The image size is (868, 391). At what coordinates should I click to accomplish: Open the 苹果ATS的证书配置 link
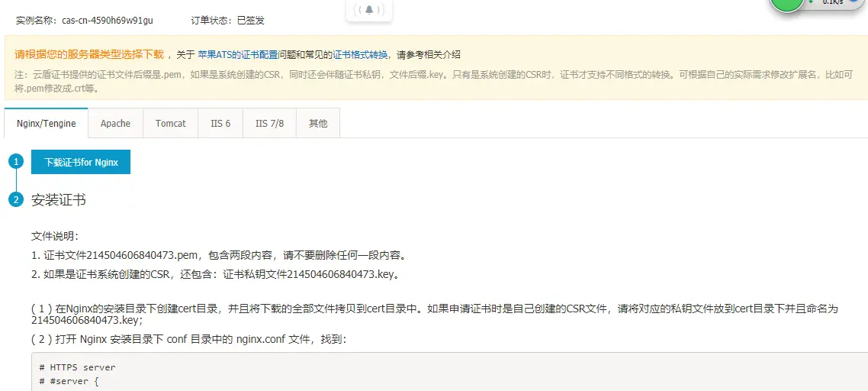pos(238,55)
